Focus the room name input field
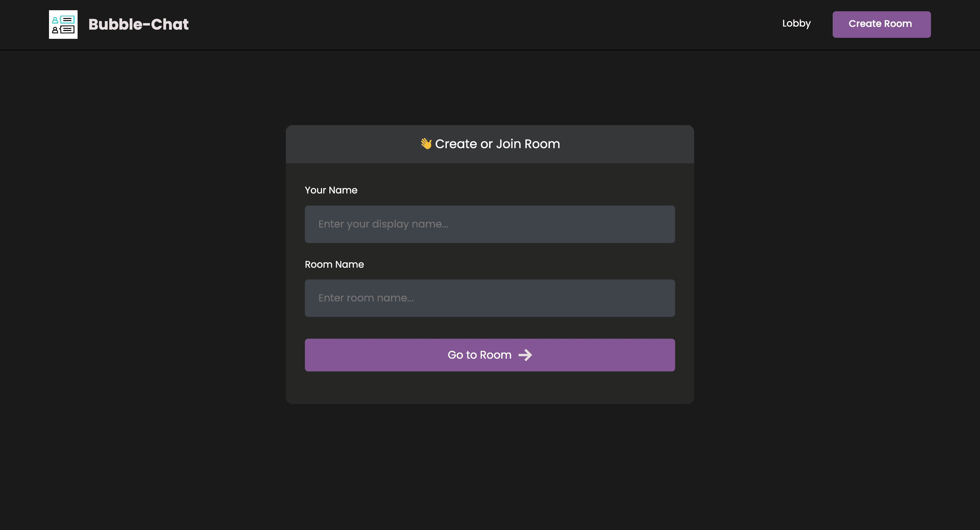Viewport: 980px width, 530px height. coord(489,298)
